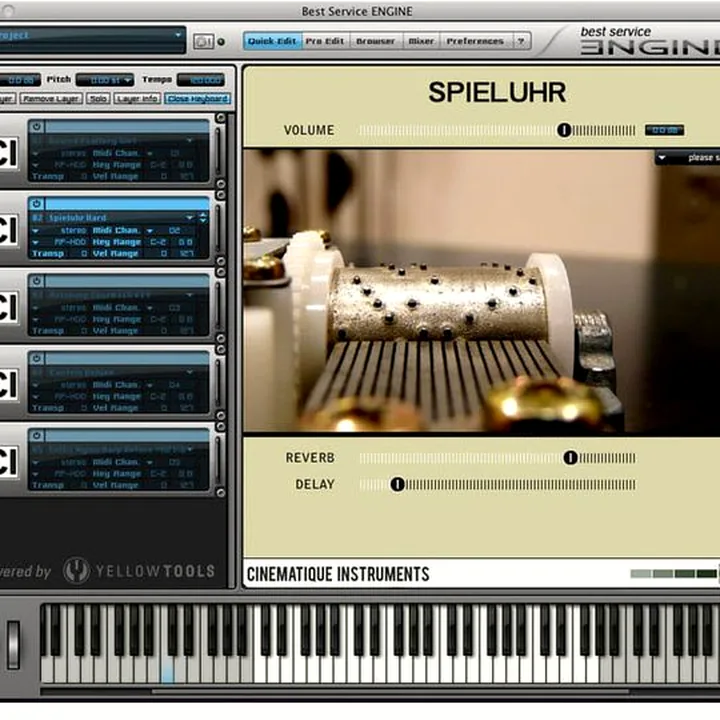The image size is (720, 720).
Task: Open the Mixer tab
Action: 421,41
